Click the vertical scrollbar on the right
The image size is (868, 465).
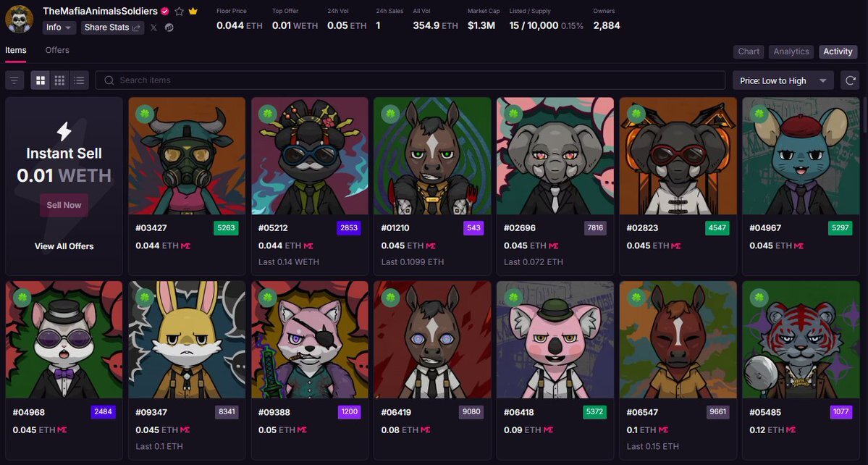click(864, 114)
